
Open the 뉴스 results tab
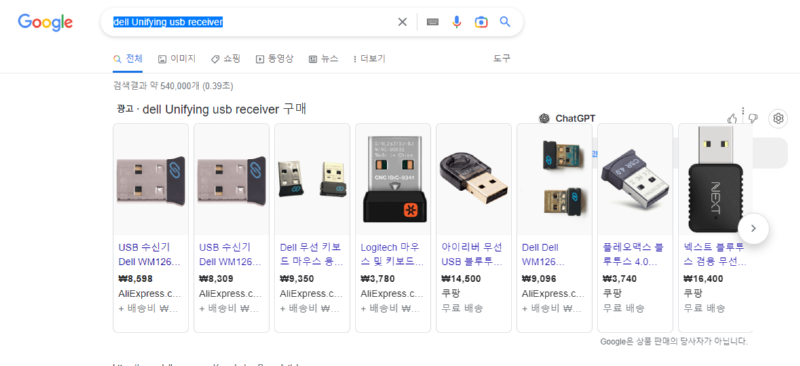pos(323,59)
